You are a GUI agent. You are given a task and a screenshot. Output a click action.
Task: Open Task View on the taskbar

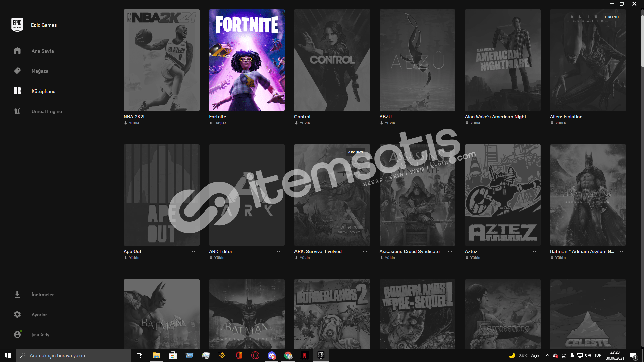click(140, 355)
